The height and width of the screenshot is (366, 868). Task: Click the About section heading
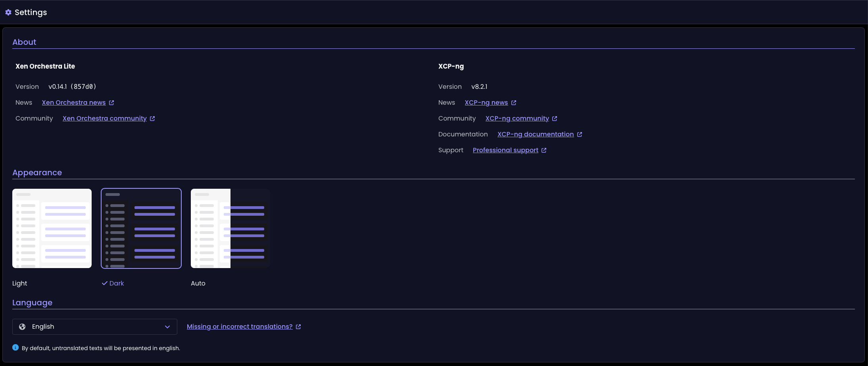pos(24,42)
